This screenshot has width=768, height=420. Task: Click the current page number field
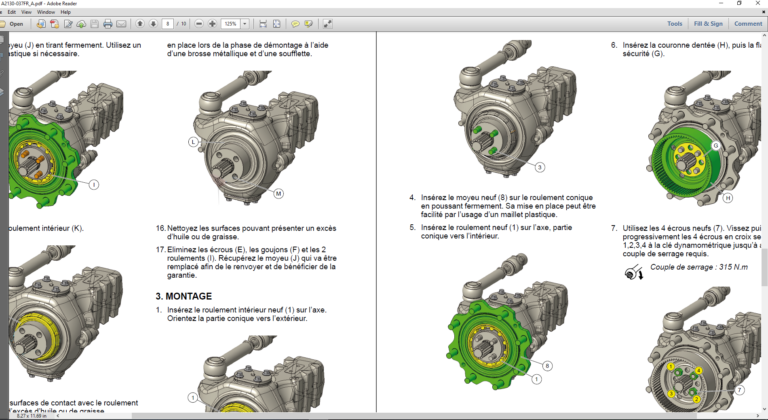point(168,23)
